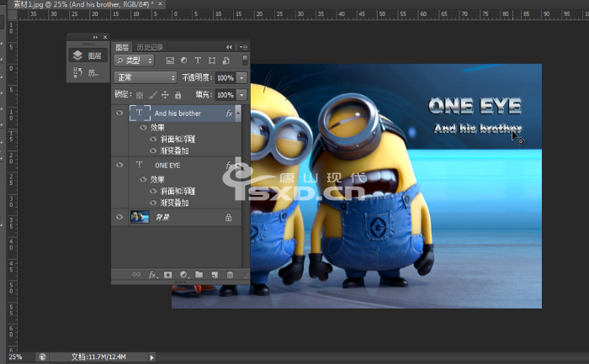Click the document size 文档:11.7M/12.4M readout
This screenshot has height=364, width=589.
coord(98,357)
